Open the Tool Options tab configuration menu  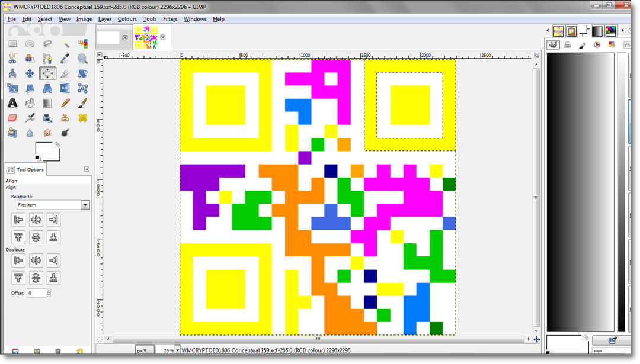coord(87,169)
